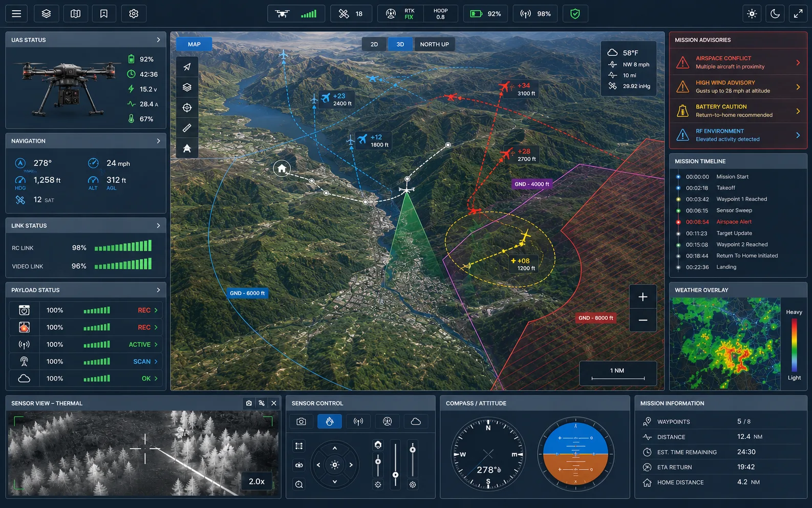Expand to fullscreen with arrows icon

coord(798,14)
